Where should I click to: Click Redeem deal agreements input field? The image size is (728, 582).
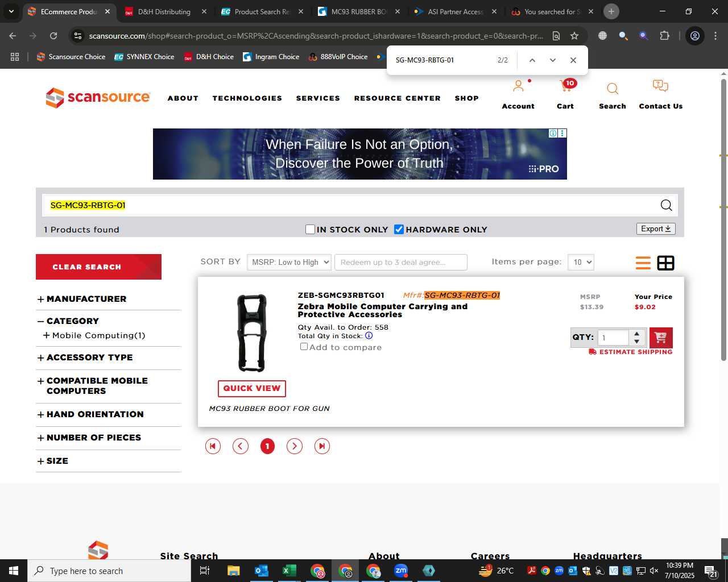[401, 262]
